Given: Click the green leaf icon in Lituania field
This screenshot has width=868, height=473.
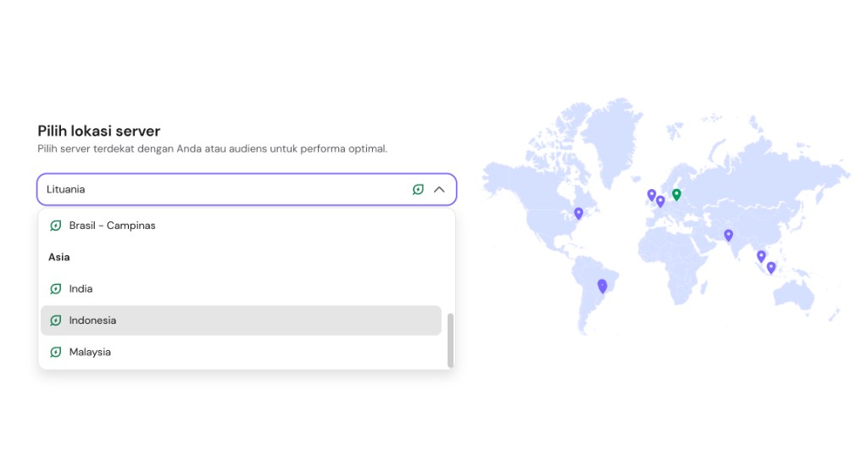Looking at the screenshot, I should coord(418,189).
